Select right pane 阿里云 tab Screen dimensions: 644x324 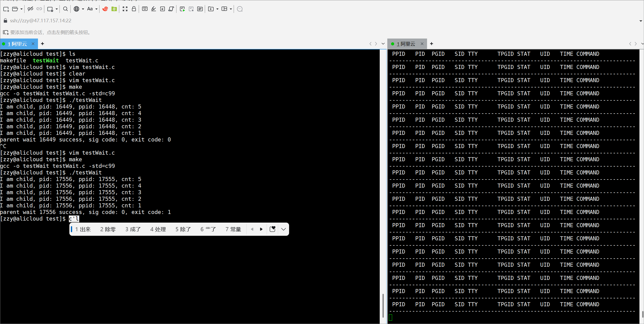click(406, 44)
